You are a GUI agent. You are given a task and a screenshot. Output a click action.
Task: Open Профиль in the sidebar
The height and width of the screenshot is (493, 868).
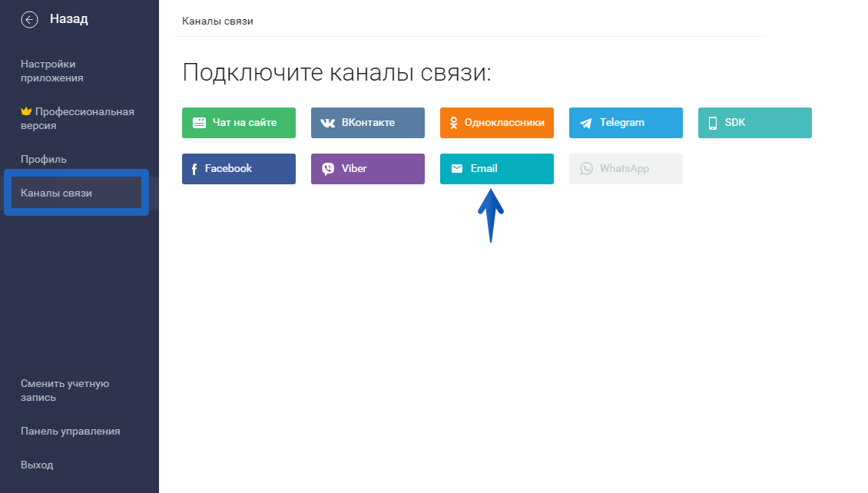[44, 160]
